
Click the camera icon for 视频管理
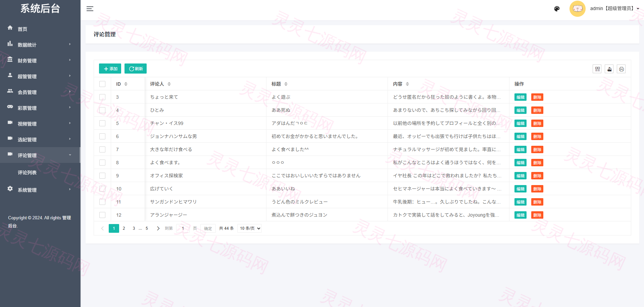tap(10, 123)
